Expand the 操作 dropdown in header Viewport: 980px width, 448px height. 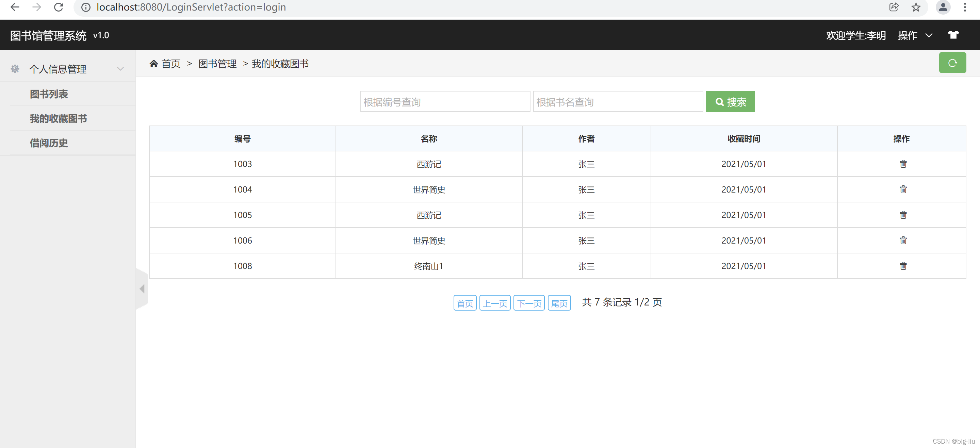915,35
